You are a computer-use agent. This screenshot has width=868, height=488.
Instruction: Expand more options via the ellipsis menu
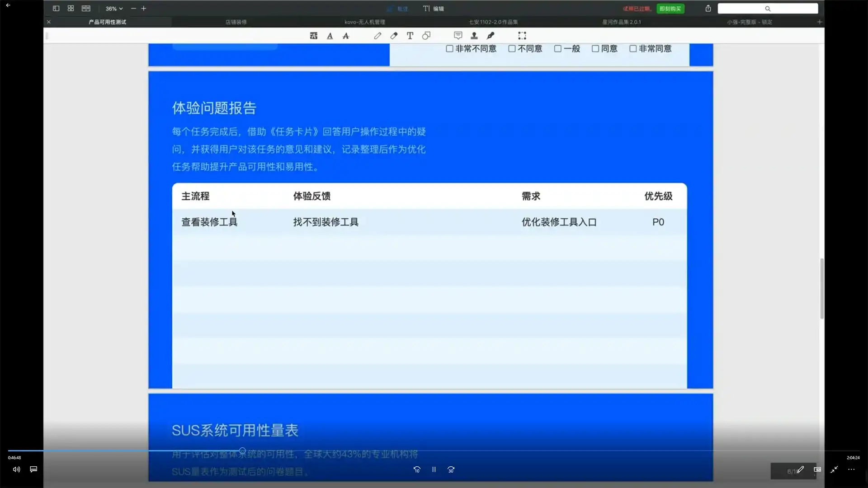pos(851,469)
